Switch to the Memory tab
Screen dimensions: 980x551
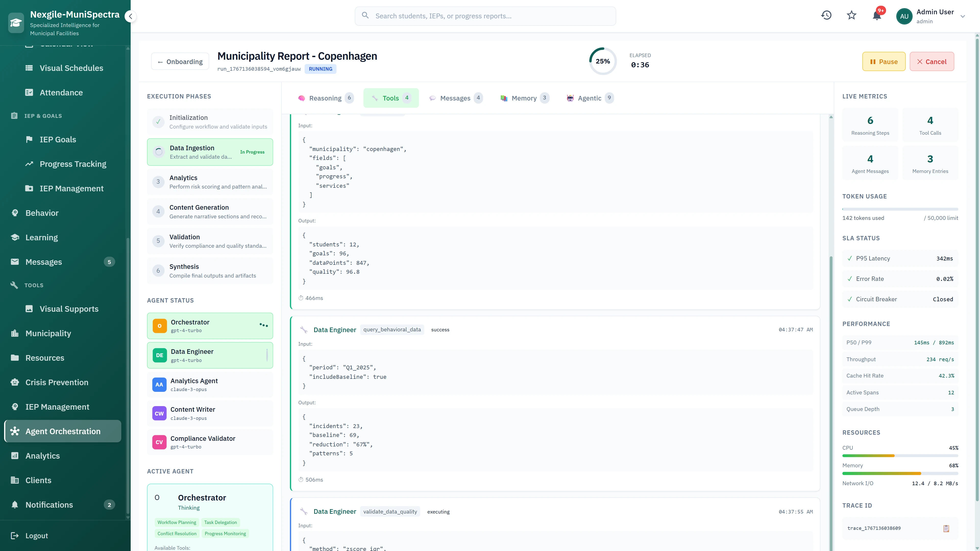524,98
